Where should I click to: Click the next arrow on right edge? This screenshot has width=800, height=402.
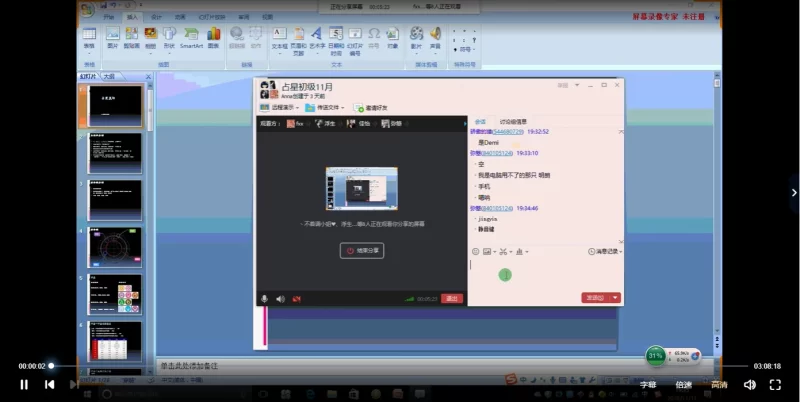click(x=794, y=192)
